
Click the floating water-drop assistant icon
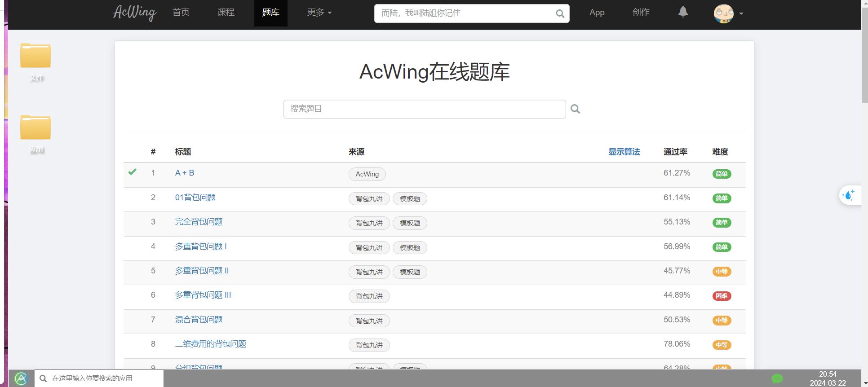tap(848, 195)
